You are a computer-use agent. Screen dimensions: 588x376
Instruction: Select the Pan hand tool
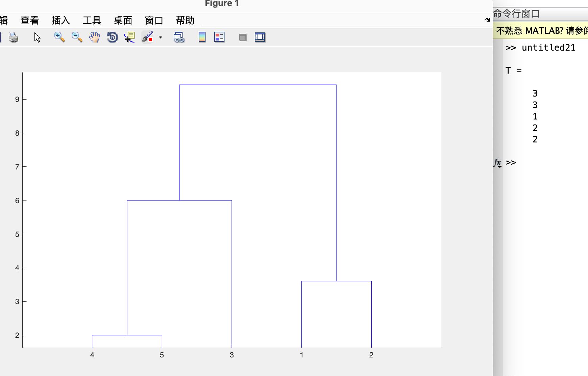click(95, 37)
